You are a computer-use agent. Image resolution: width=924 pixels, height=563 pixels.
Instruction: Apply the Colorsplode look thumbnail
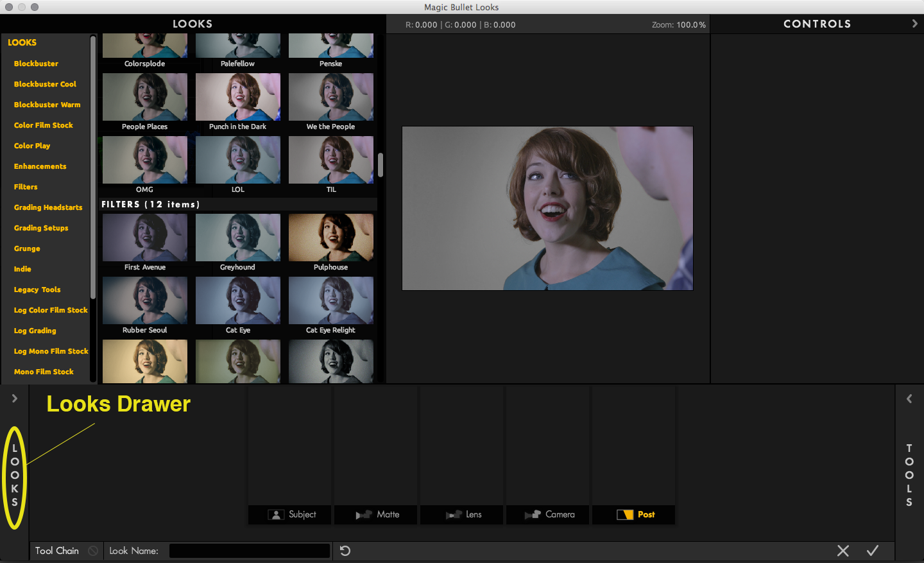click(x=145, y=46)
